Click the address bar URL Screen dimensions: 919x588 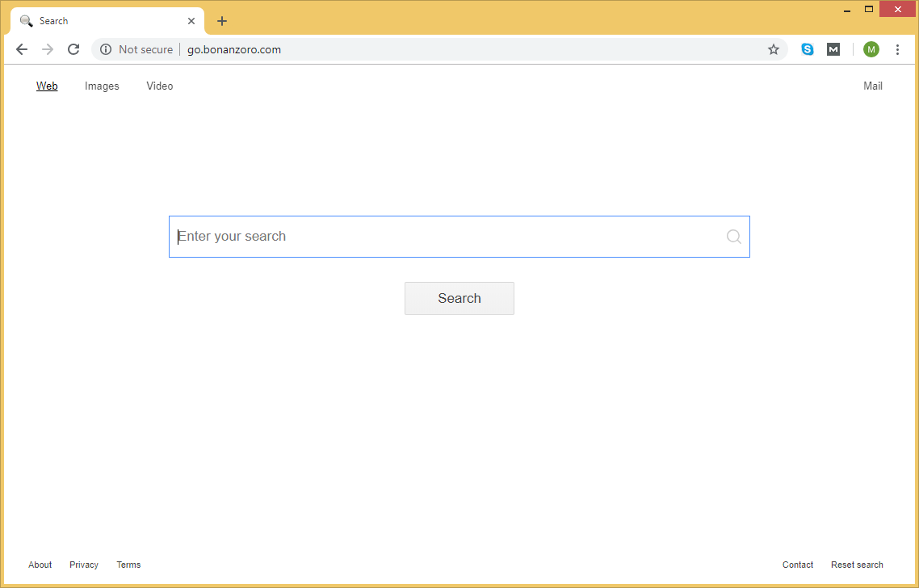coord(234,49)
